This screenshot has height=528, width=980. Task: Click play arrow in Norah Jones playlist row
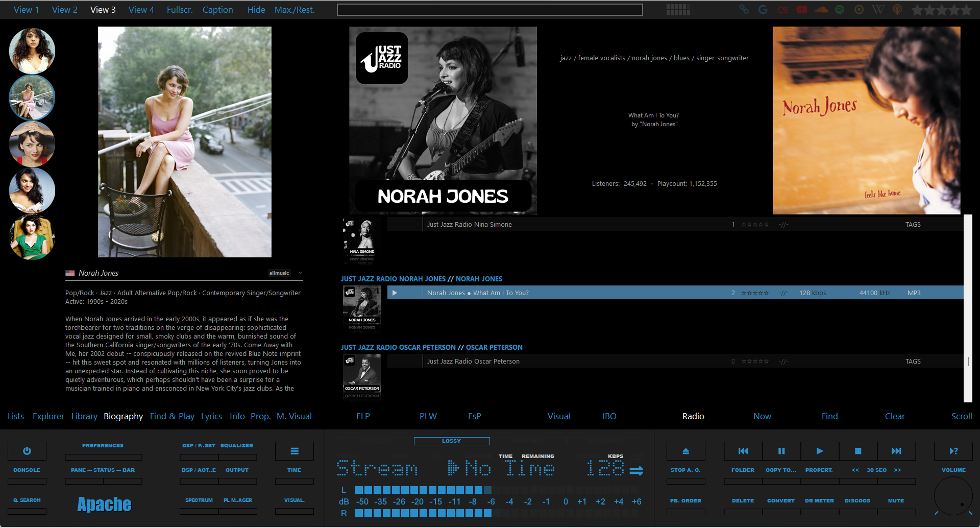395,293
